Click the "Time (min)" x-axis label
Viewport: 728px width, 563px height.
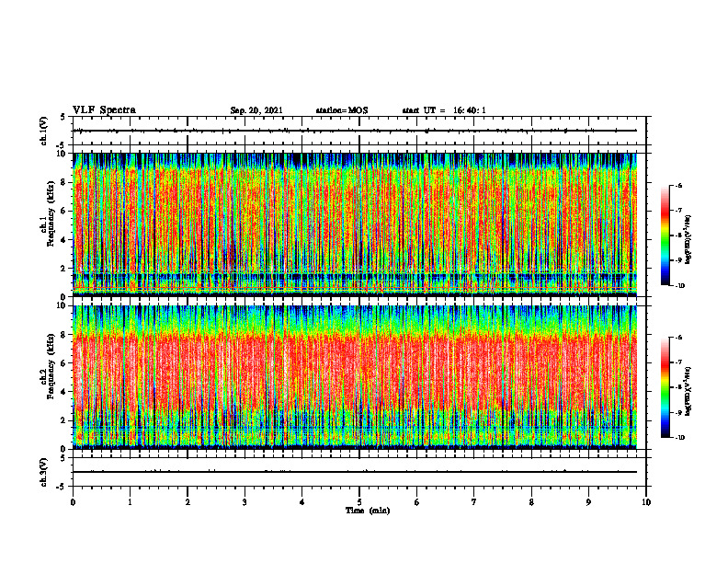(x=368, y=511)
